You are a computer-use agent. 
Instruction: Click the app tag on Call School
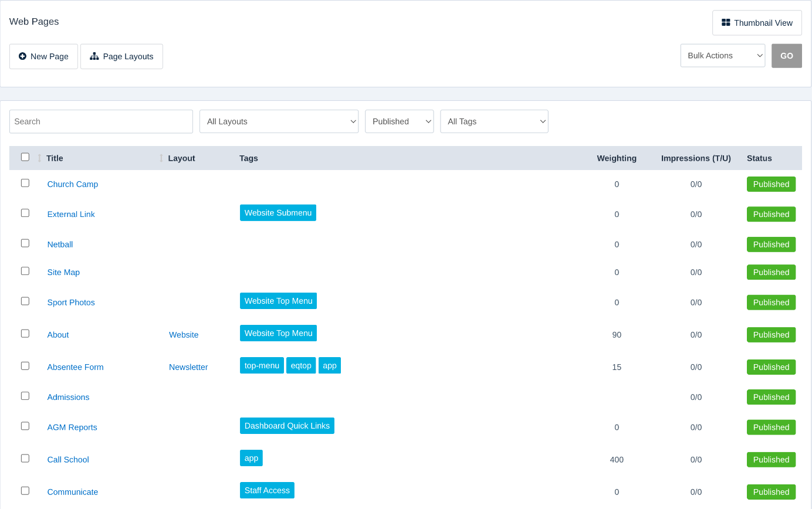click(251, 458)
